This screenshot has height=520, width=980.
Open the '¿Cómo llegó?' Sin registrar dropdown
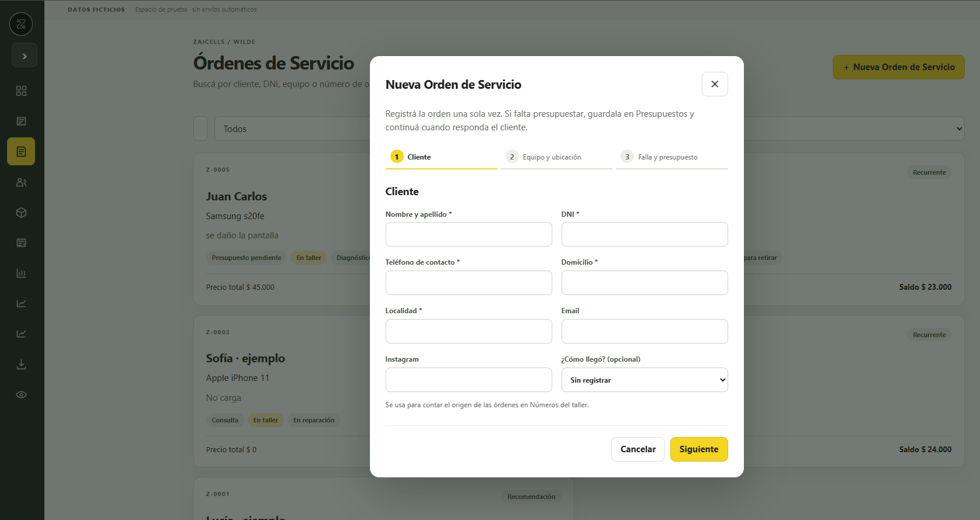(x=645, y=380)
